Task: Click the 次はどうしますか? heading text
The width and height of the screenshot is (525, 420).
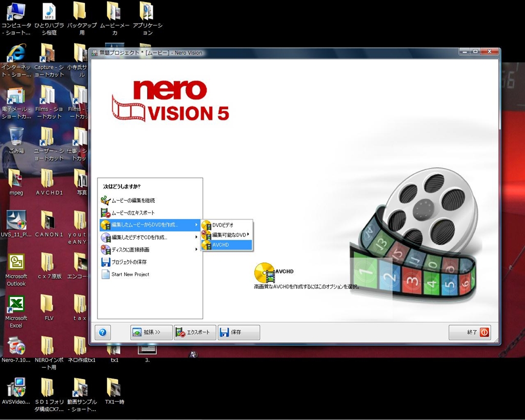Action: 122,186
